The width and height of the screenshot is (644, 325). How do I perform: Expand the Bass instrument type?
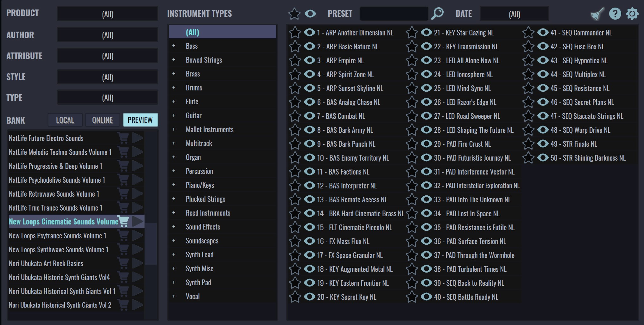click(174, 46)
